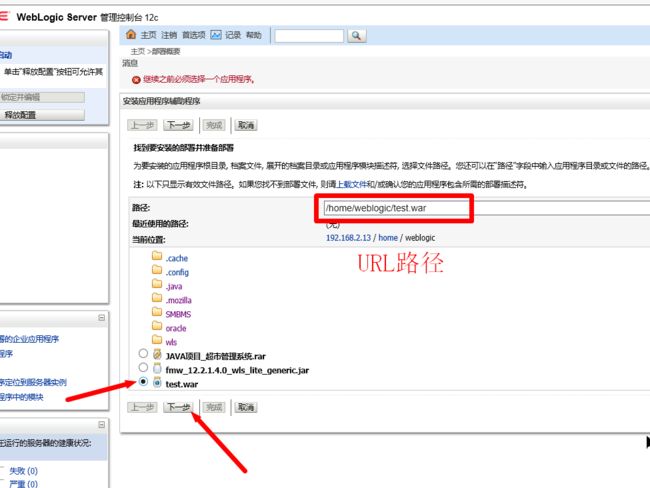The width and height of the screenshot is (650, 488).
Task: Open SMBMS folder link
Action: pyautogui.click(x=178, y=314)
